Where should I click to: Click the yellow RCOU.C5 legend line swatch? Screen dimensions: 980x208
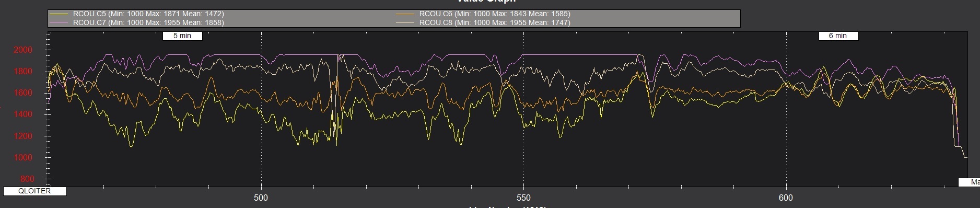59,14
